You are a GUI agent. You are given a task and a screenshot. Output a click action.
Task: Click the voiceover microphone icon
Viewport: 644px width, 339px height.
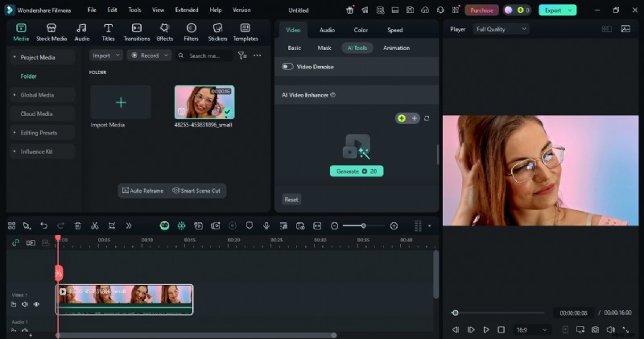pyautogui.click(x=266, y=226)
